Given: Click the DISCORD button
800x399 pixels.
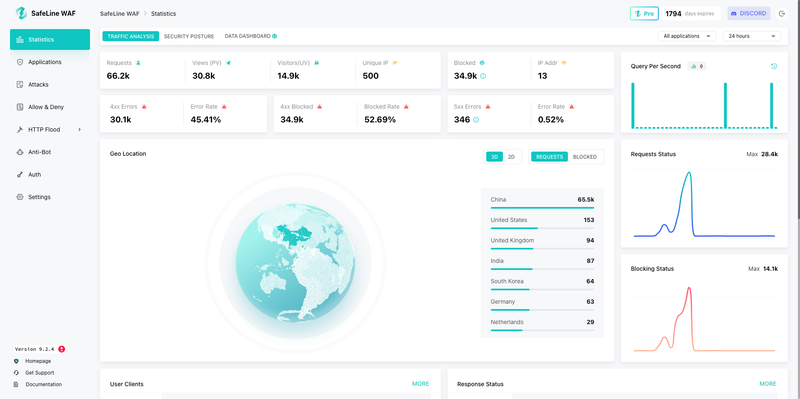Looking at the screenshot, I should [x=748, y=14].
